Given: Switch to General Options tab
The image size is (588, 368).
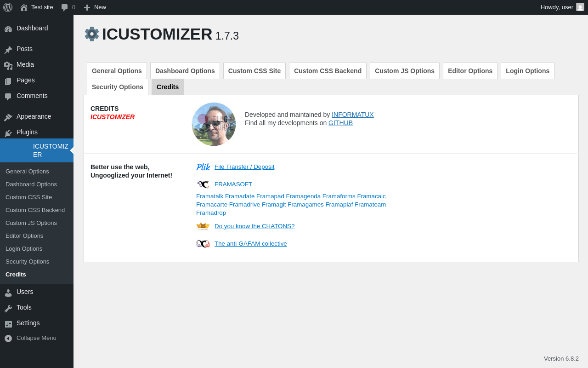Looking at the screenshot, I should point(117,71).
